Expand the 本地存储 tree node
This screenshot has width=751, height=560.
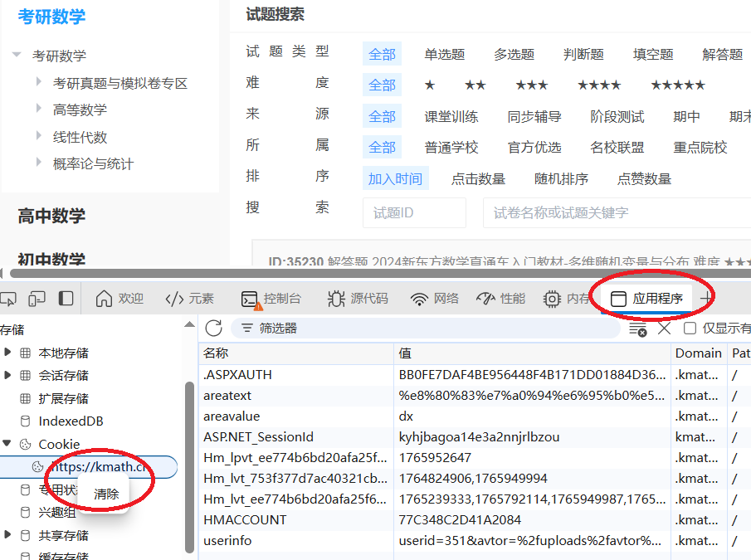pos(8,353)
